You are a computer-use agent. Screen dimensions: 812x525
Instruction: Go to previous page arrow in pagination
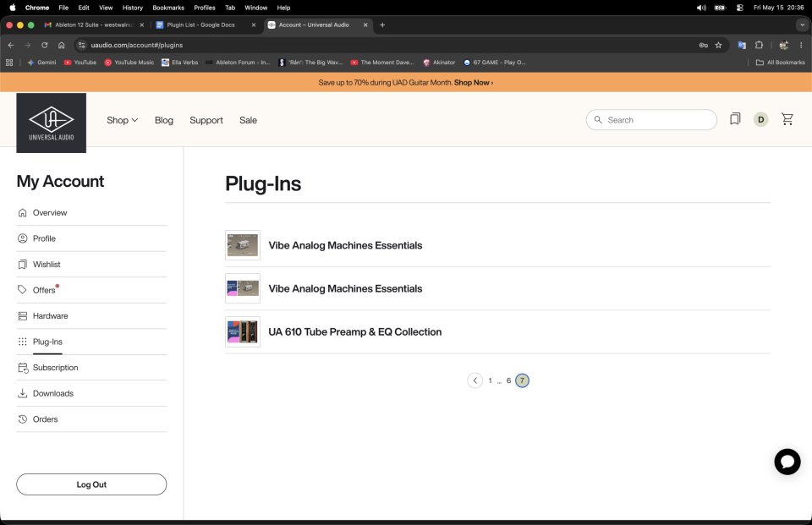pos(475,380)
